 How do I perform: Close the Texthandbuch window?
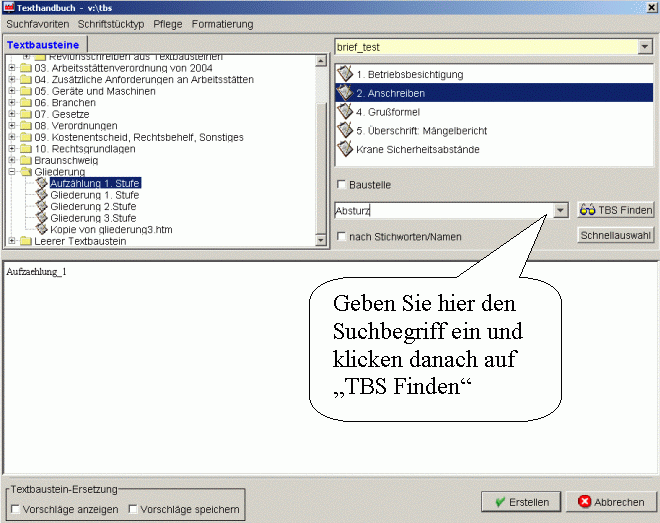(651, 7)
